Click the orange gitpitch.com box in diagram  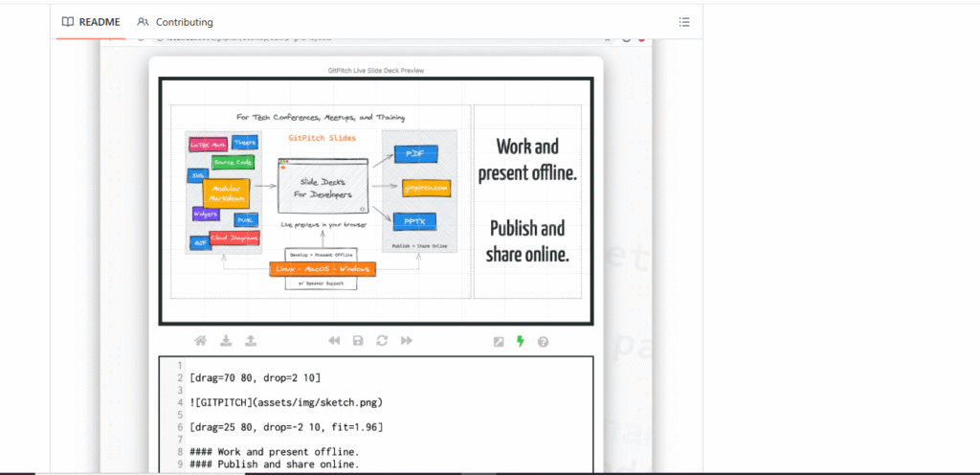tap(427, 188)
